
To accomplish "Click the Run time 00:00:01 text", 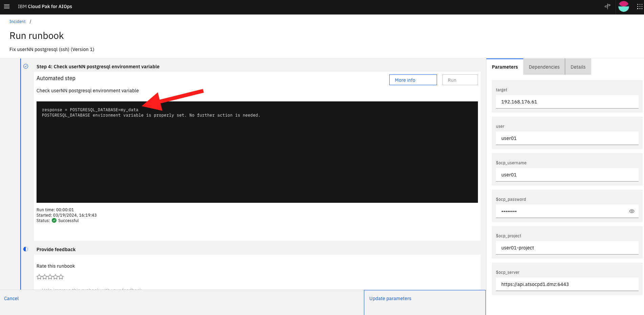I will (x=55, y=210).
